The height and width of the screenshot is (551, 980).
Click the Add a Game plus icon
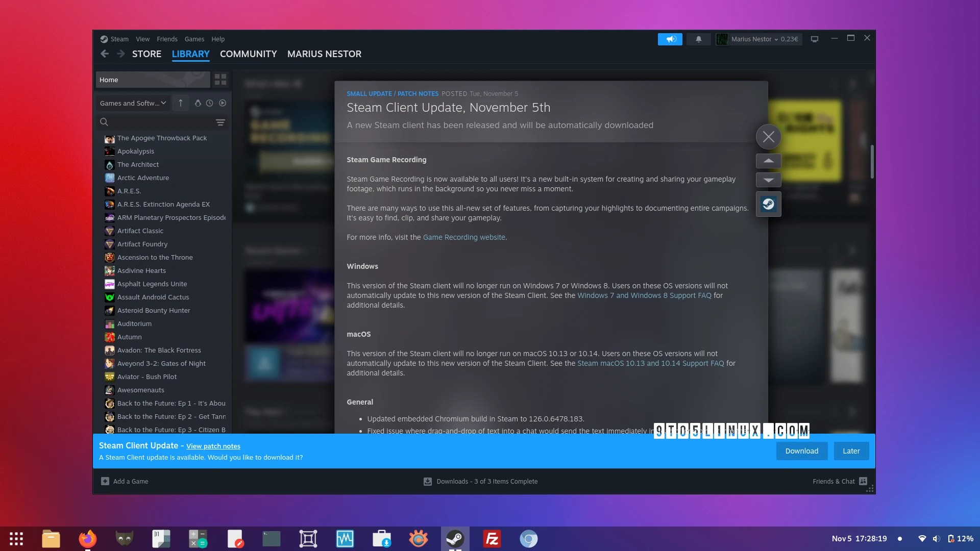click(105, 481)
